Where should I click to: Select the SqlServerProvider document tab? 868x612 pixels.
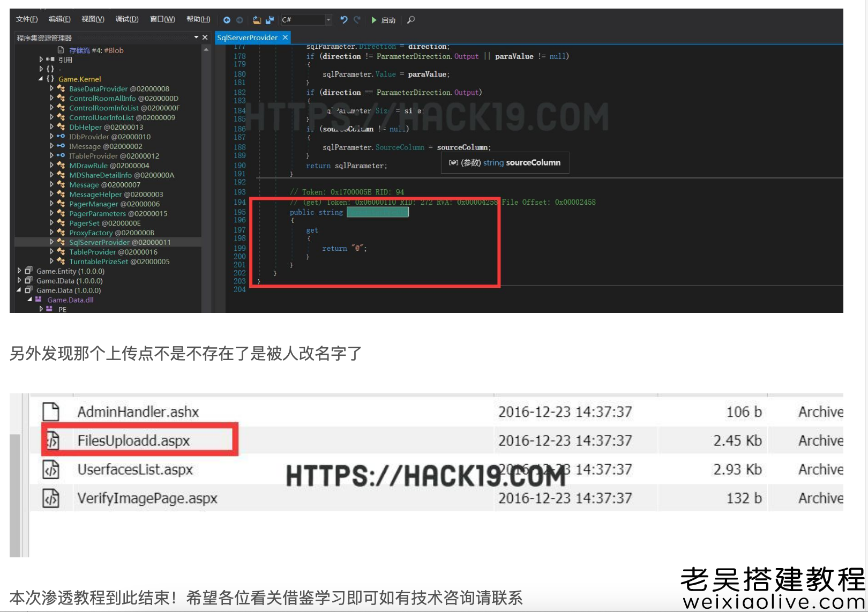pos(249,38)
